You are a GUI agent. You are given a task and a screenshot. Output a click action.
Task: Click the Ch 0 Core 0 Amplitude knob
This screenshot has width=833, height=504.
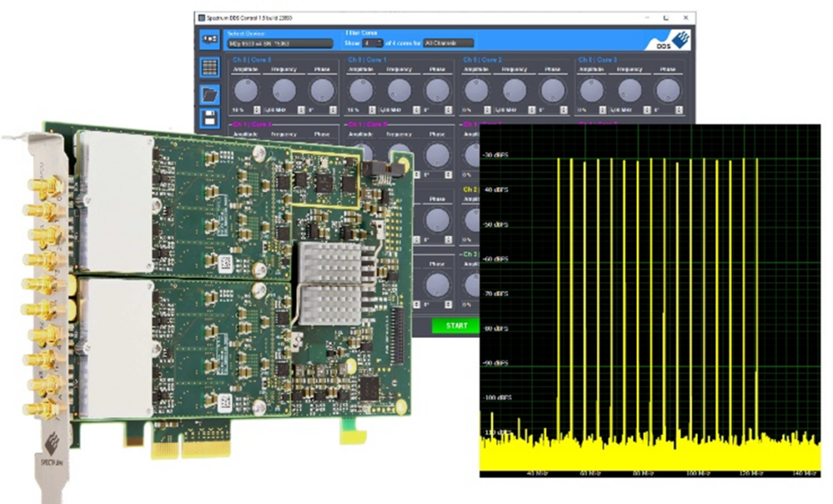coord(246,90)
